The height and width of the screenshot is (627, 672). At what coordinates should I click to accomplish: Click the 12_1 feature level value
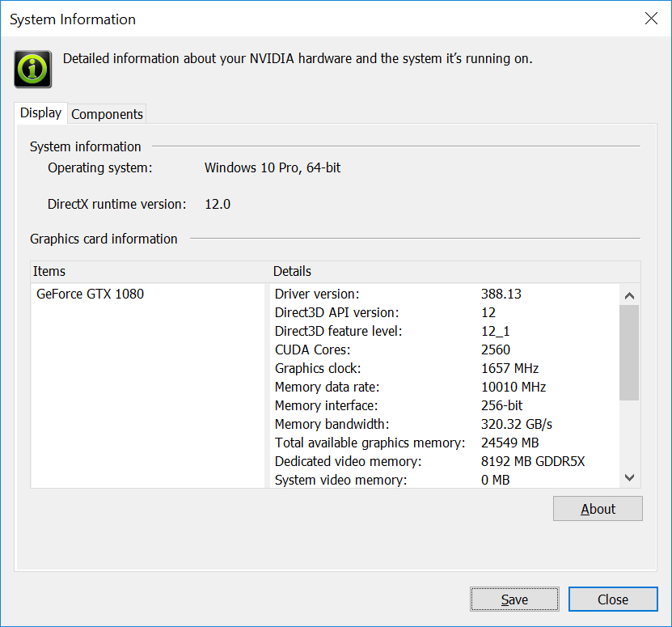pos(496,331)
